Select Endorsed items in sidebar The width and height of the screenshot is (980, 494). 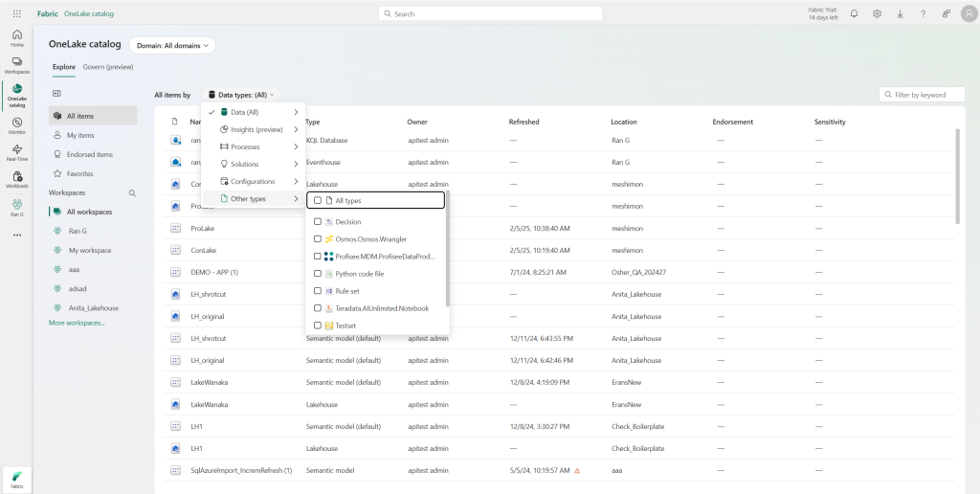click(x=93, y=154)
